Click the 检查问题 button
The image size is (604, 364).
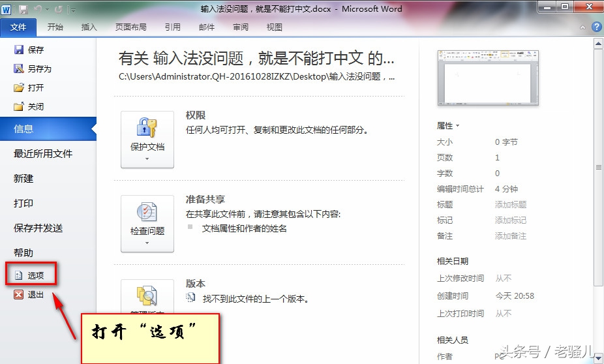click(147, 224)
